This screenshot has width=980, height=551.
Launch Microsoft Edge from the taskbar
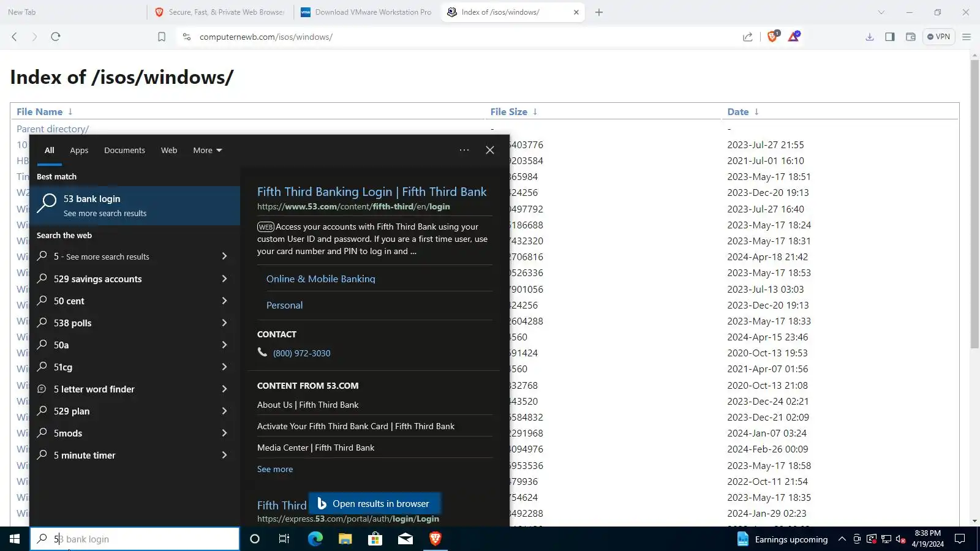pos(315,539)
